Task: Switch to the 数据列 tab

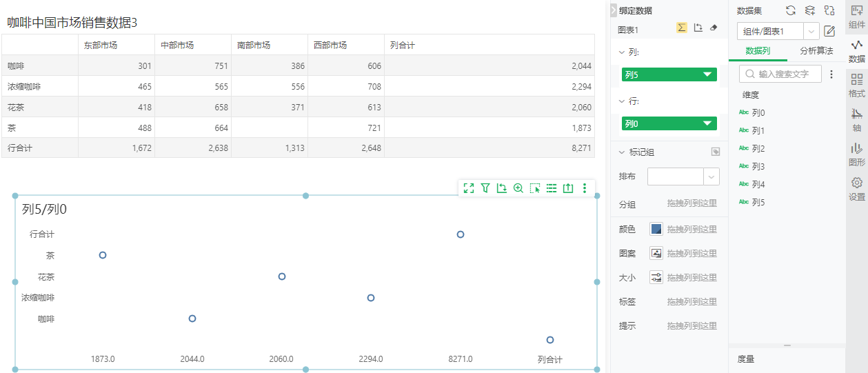Action: tap(758, 51)
